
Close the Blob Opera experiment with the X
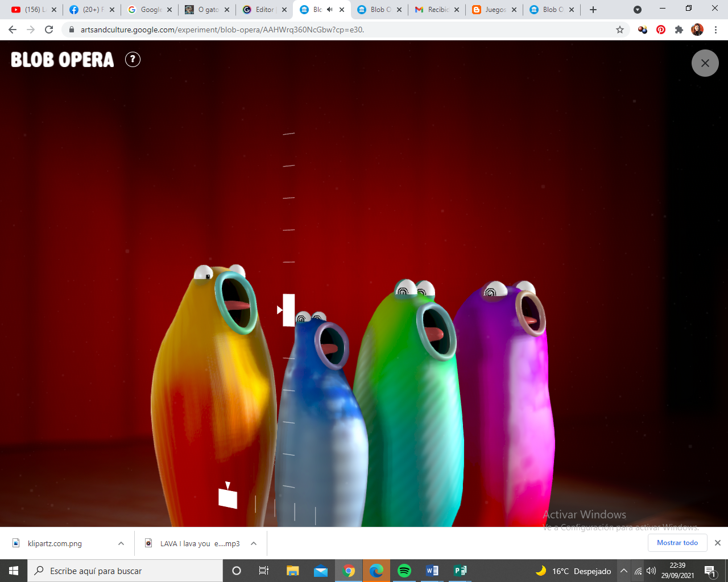point(705,63)
